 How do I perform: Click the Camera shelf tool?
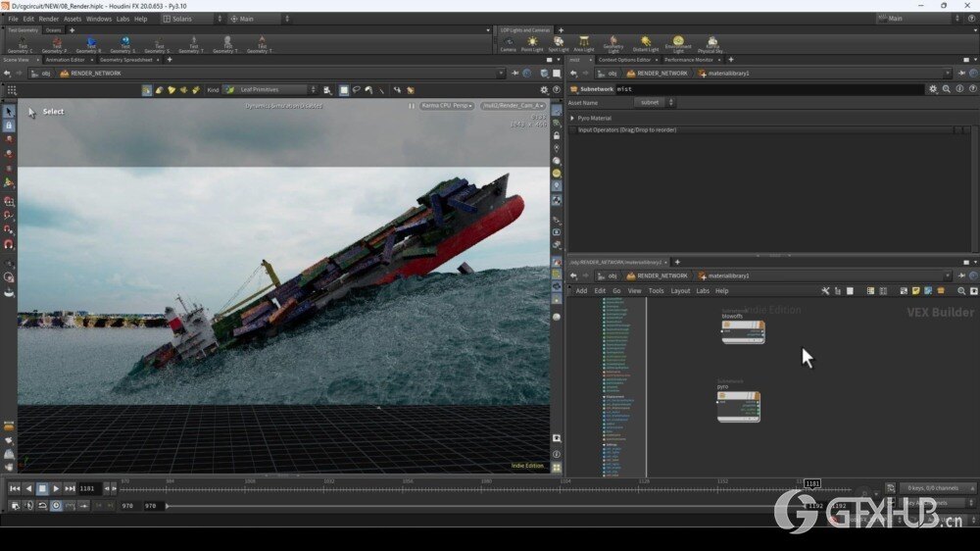coord(508,43)
